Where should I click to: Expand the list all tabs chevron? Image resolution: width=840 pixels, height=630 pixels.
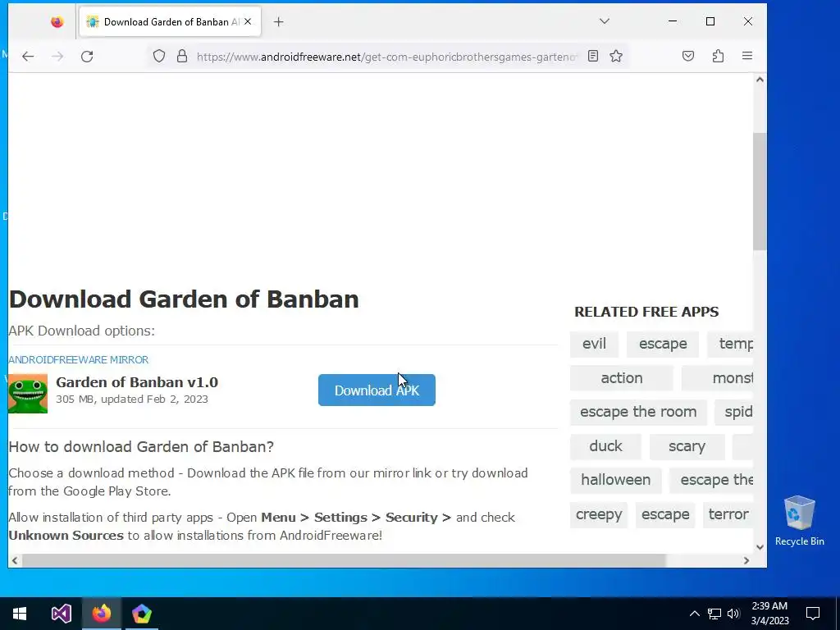pyautogui.click(x=605, y=21)
